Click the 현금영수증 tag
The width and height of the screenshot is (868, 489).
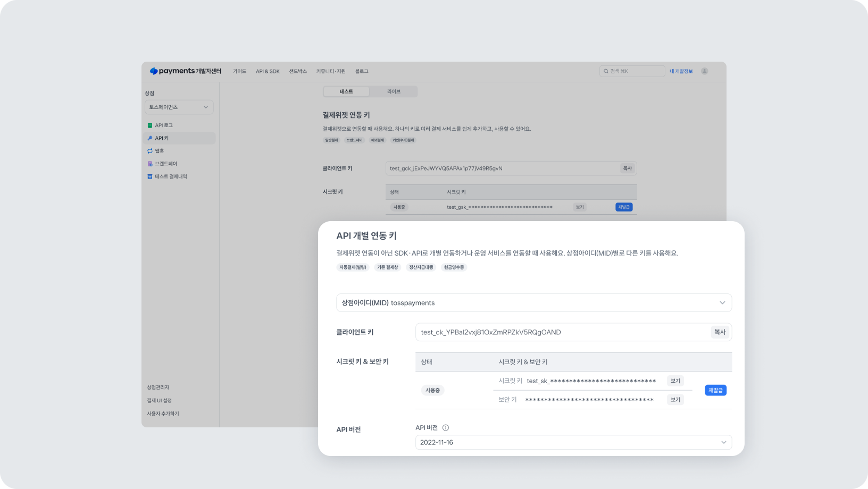454,267
